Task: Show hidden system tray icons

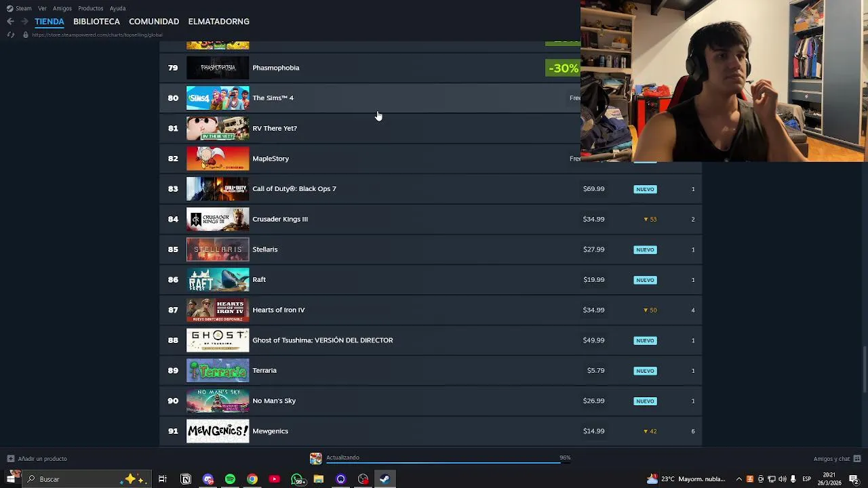Action: 739,479
